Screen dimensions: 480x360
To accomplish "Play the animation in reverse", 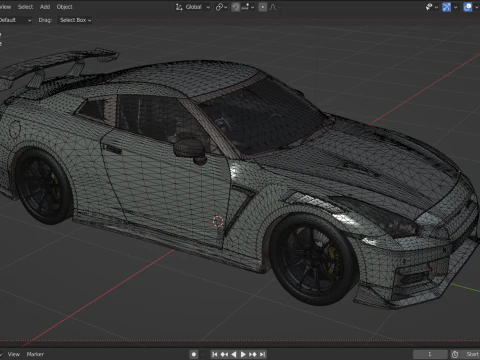I will coord(234,354).
